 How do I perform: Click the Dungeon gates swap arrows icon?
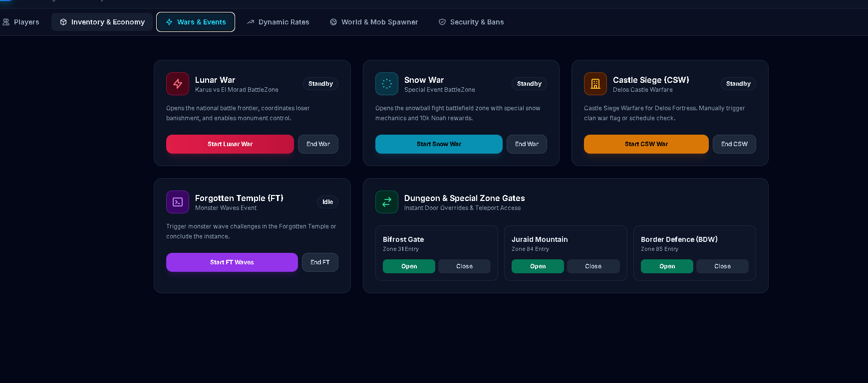click(x=387, y=202)
